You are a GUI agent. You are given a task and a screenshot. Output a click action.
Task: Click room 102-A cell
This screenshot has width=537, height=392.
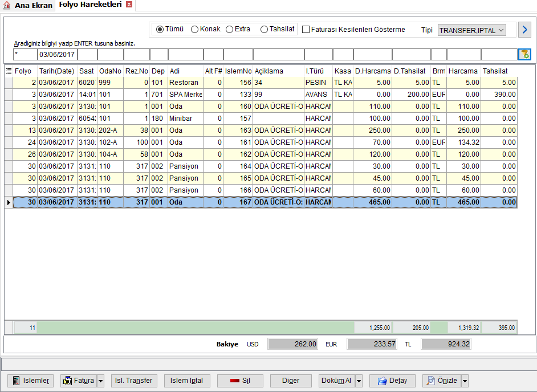click(110, 142)
